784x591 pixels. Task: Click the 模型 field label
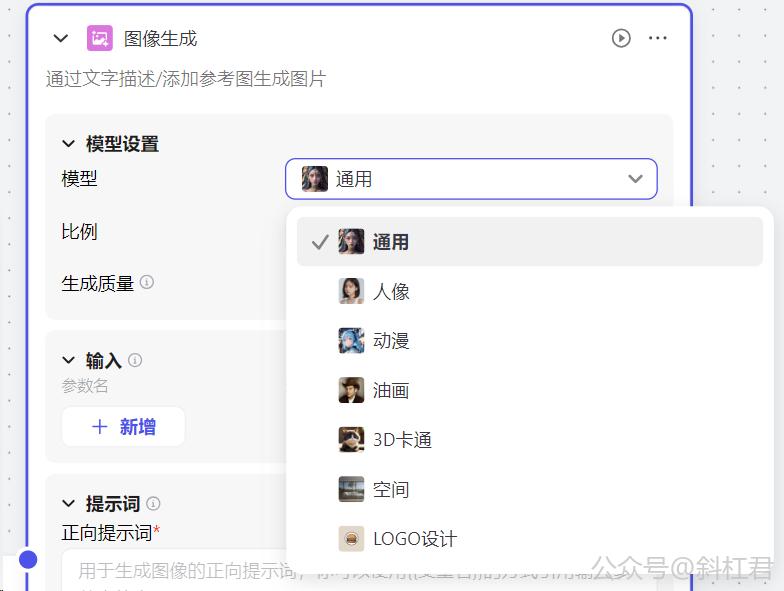(79, 178)
